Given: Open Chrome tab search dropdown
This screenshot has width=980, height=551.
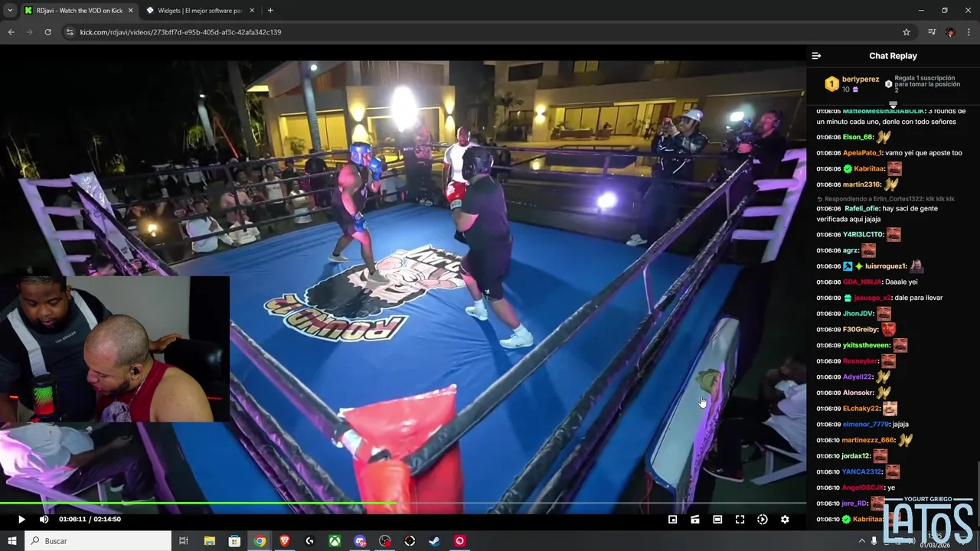Looking at the screenshot, I should point(10,11).
